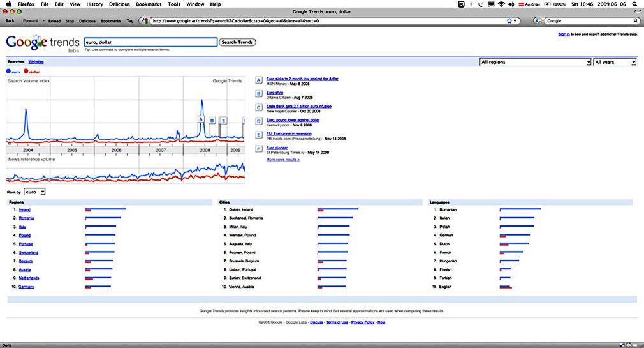Open the address bar history dropdown arrow
Screen dimensions: 644x348
click(515, 20)
